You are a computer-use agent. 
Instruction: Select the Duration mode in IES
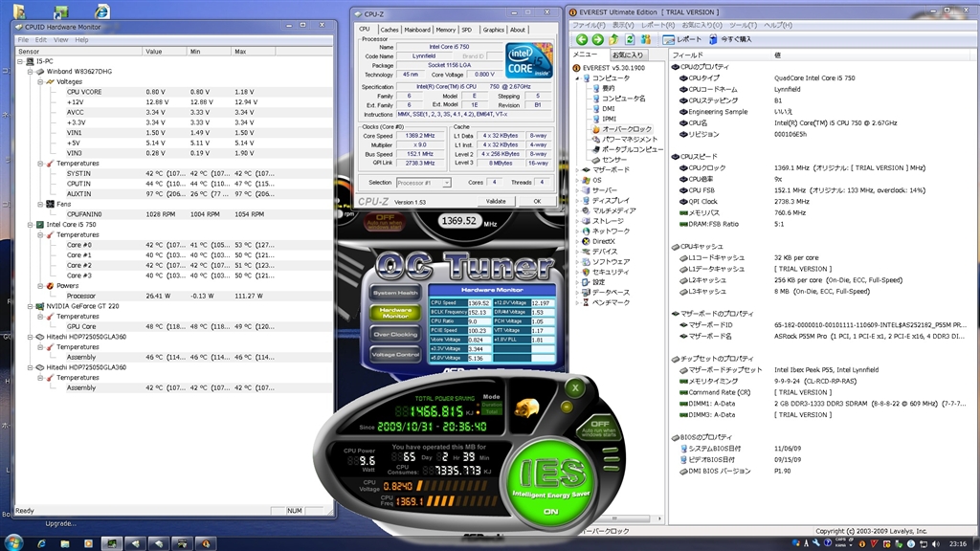[x=491, y=405]
